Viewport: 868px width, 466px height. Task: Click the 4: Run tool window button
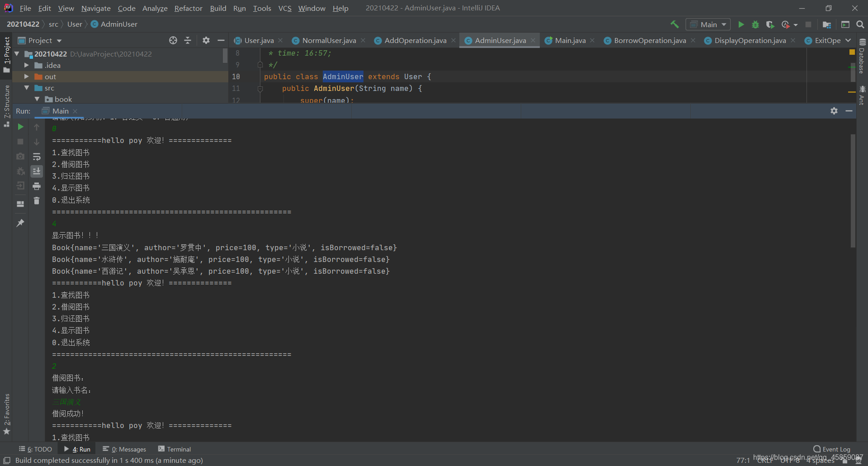[77, 449]
